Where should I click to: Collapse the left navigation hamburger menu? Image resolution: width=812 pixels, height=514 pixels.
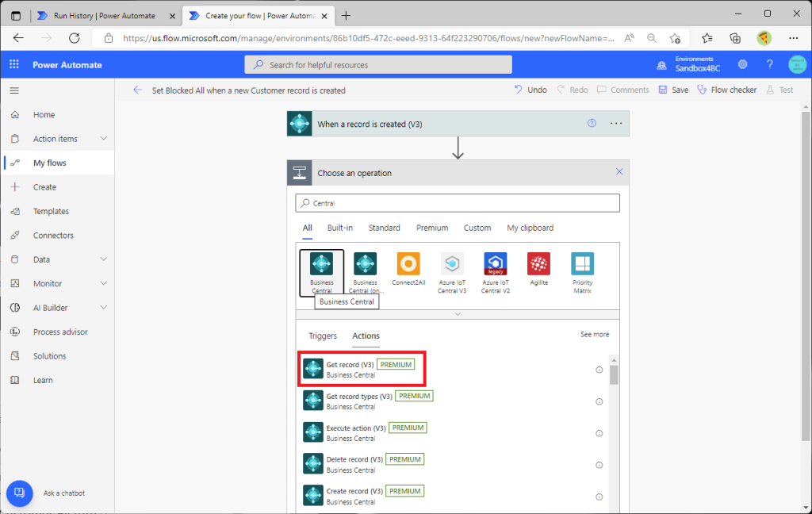(x=14, y=90)
